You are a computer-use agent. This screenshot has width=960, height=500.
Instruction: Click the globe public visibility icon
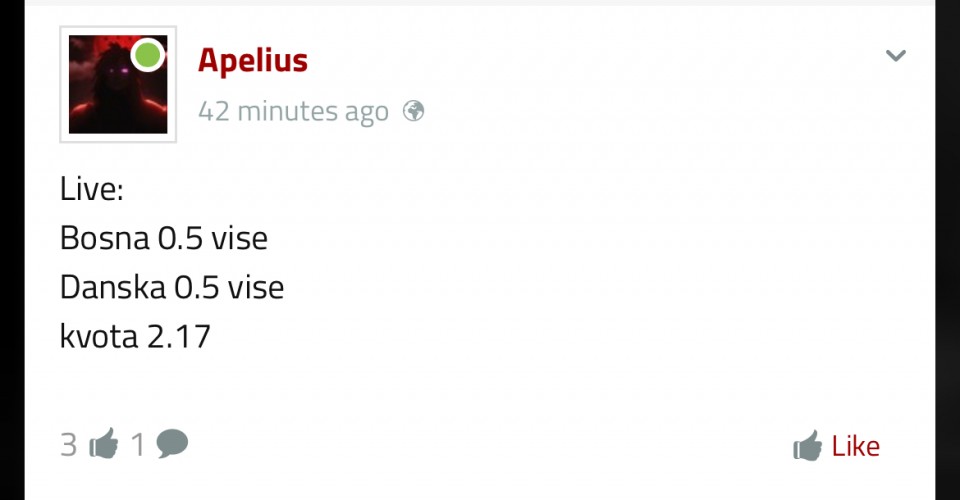(x=413, y=111)
